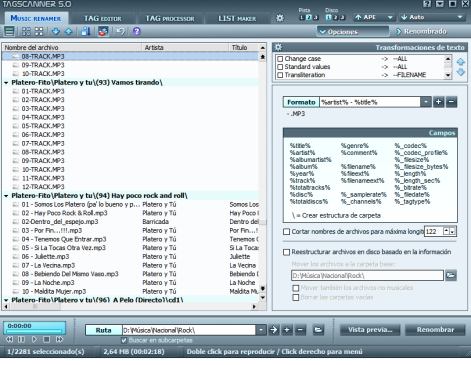Insert the %filename% field placeholder
The height and width of the screenshot is (365, 471).
(358, 167)
